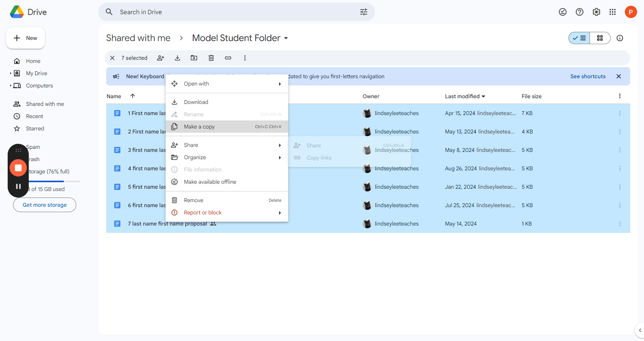This screenshot has width=644, height=341.
Task: Reverse the Name sort direction arrow
Action: pos(133,96)
